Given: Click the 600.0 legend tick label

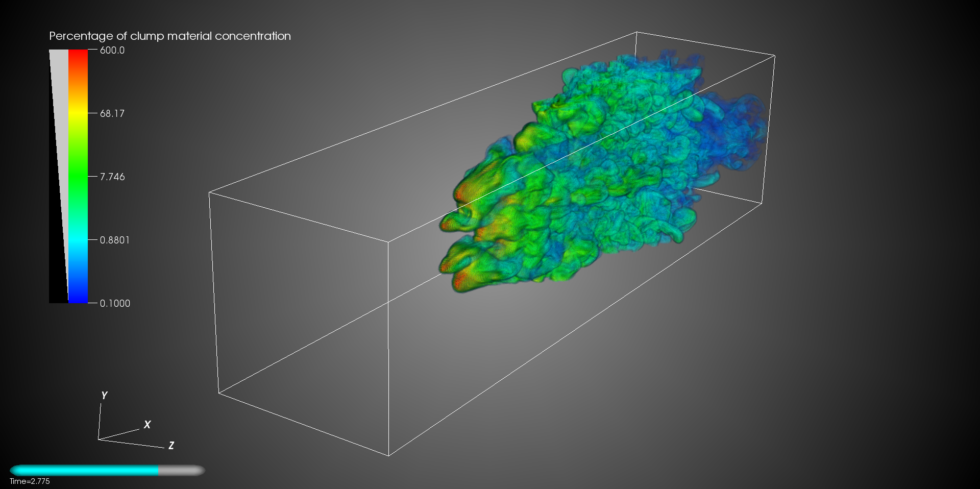Looking at the screenshot, I should 112,50.
